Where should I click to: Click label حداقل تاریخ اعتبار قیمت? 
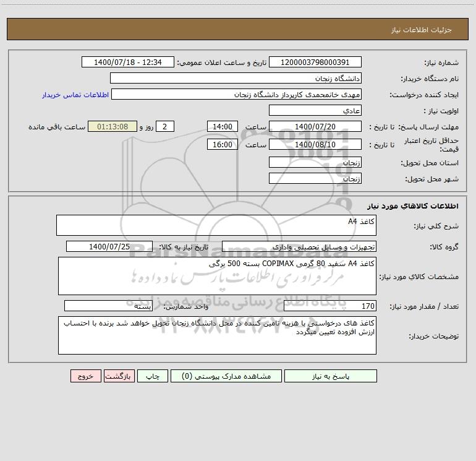point(431,145)
